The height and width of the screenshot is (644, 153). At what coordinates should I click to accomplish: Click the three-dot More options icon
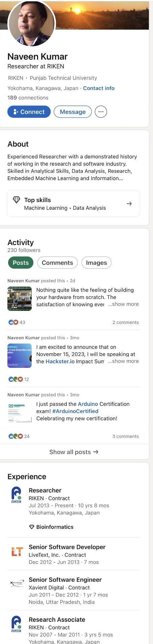pos(101,112)
